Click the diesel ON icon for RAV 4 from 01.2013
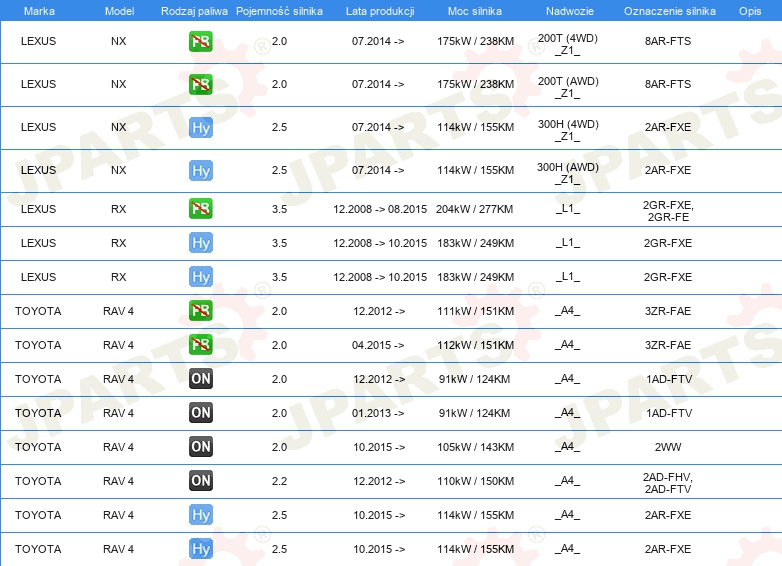 pyautogui.click(x=201, y=413)
